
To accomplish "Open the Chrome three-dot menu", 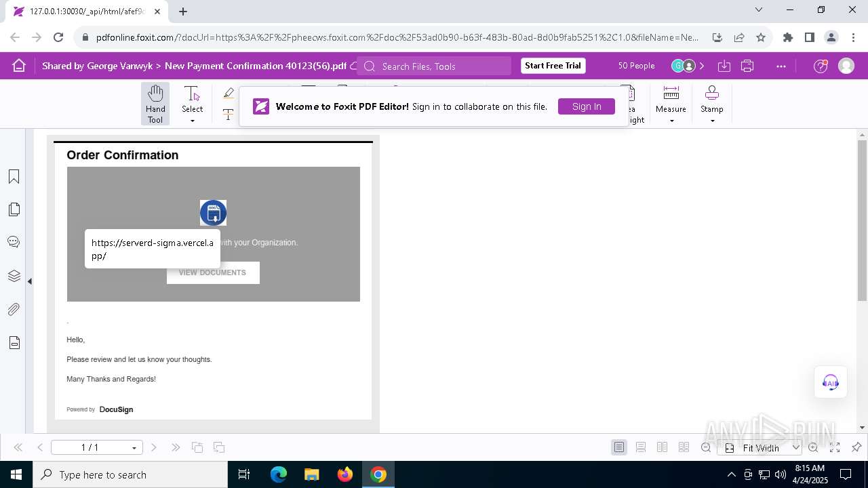I will point(853,37).
